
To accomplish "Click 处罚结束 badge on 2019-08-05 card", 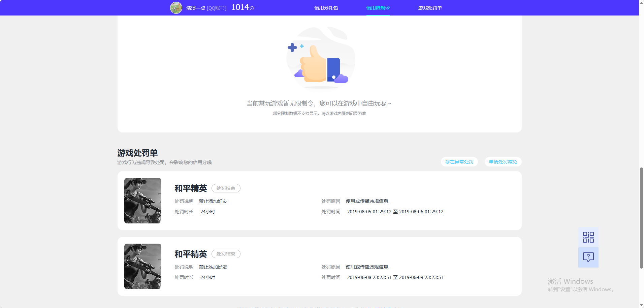I will (226, 188).
